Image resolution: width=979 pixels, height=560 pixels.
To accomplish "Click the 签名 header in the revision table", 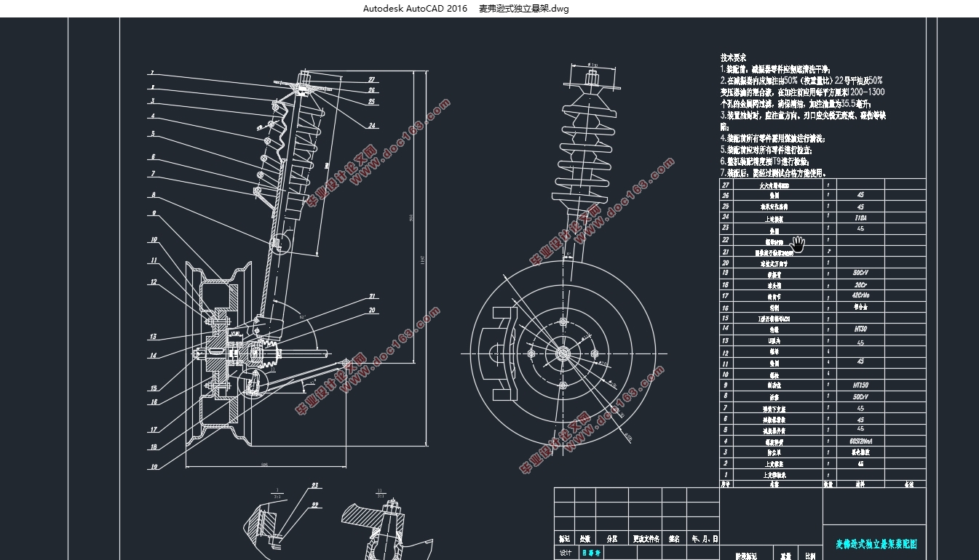I will pos(674,539).
